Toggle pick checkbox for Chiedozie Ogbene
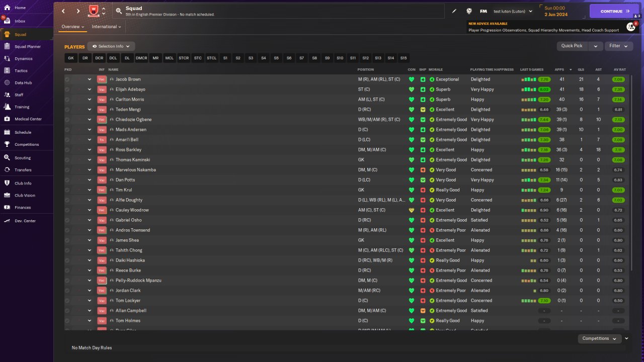 click(67, 120)
